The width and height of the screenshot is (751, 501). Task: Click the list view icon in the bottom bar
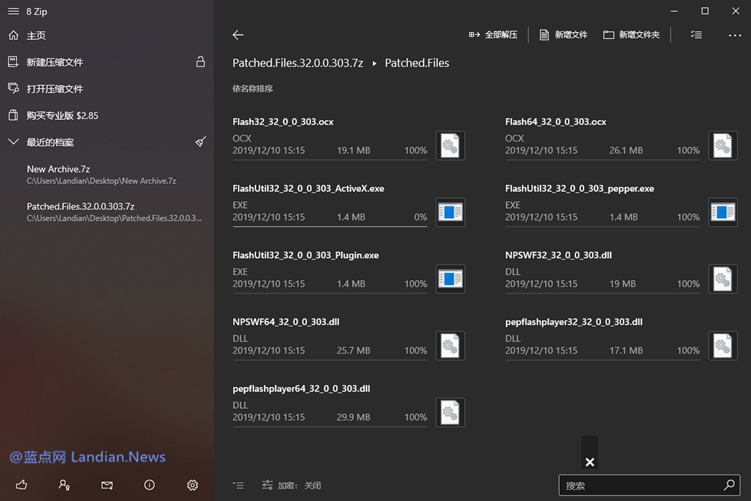tap(238, 485)
